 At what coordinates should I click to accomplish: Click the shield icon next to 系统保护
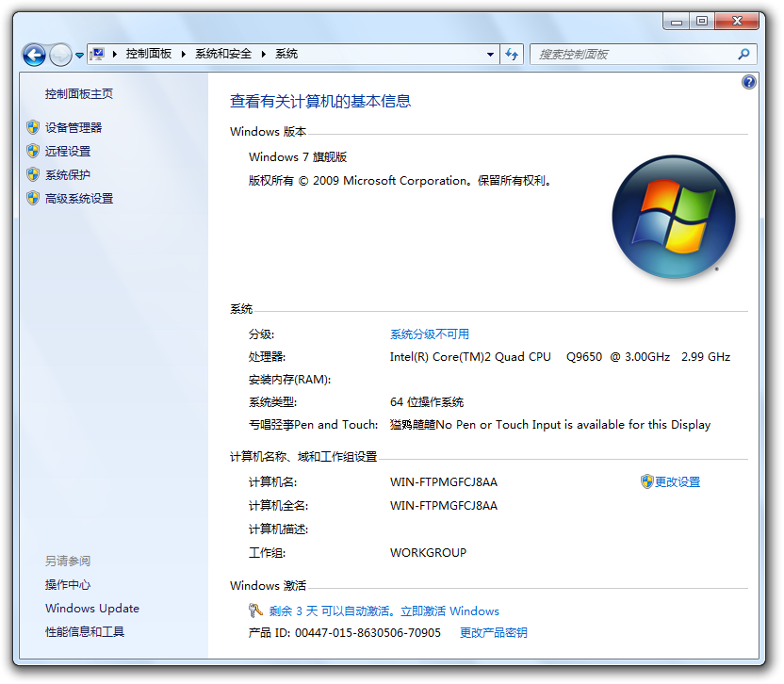tap(33, 174)
